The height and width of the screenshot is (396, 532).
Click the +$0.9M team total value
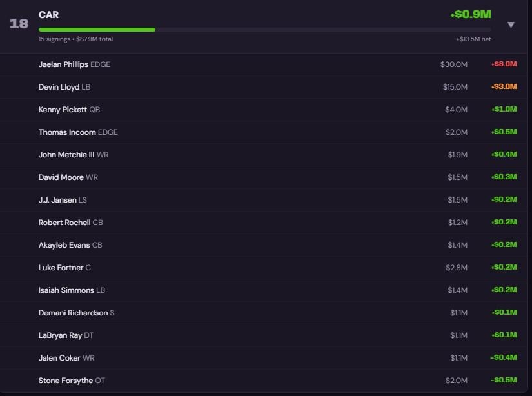pos(471,14)
